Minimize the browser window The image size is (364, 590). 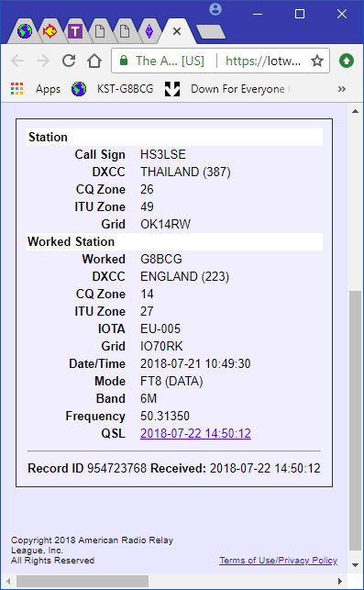click(258, 14)
